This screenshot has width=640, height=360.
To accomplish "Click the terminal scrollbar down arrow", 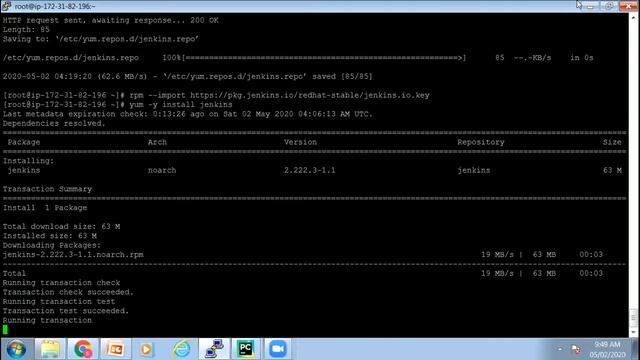I will [634, 332].
